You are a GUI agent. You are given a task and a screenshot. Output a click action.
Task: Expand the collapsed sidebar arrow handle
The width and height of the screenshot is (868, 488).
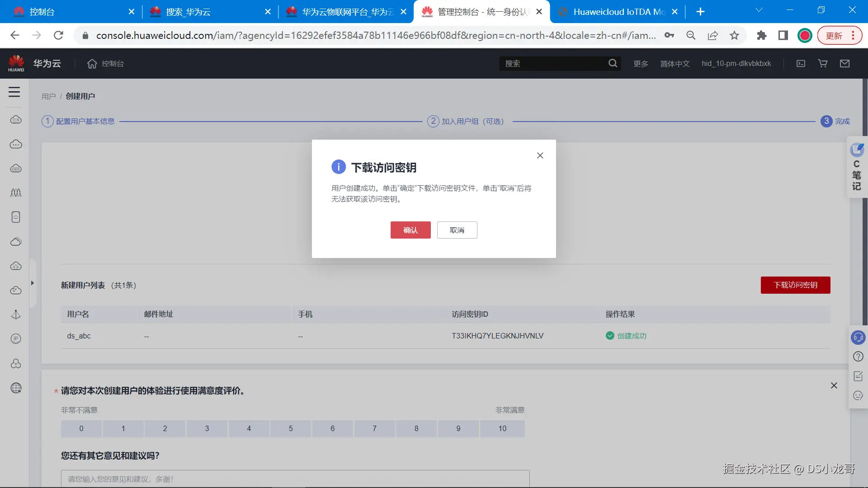point(33,283)
